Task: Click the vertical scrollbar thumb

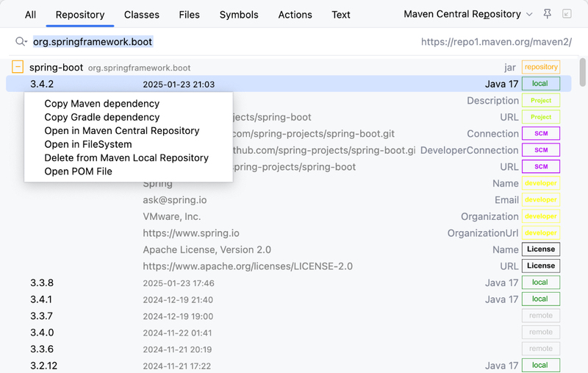Action: [x=582, y=72]
